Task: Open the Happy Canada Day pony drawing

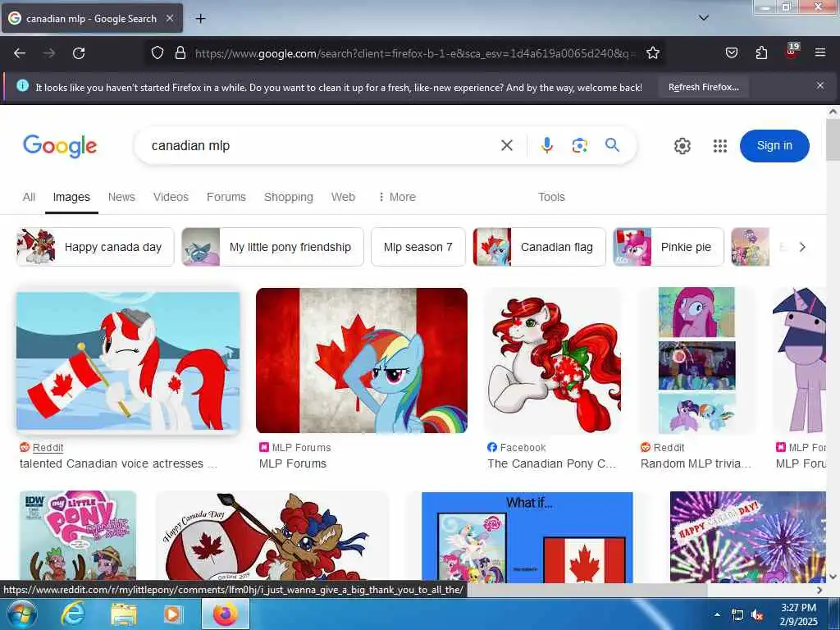Action: (272, 536)
